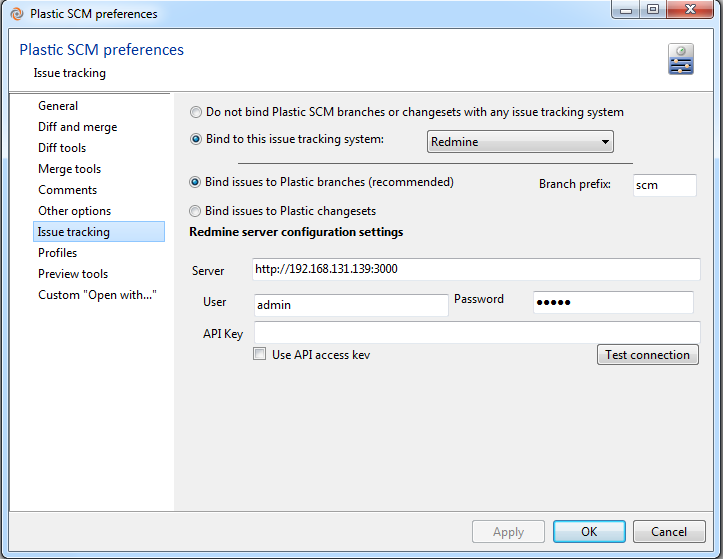Open Custom "Open with..." settings
Screen dimensions: 723x559
click(97, 295)
